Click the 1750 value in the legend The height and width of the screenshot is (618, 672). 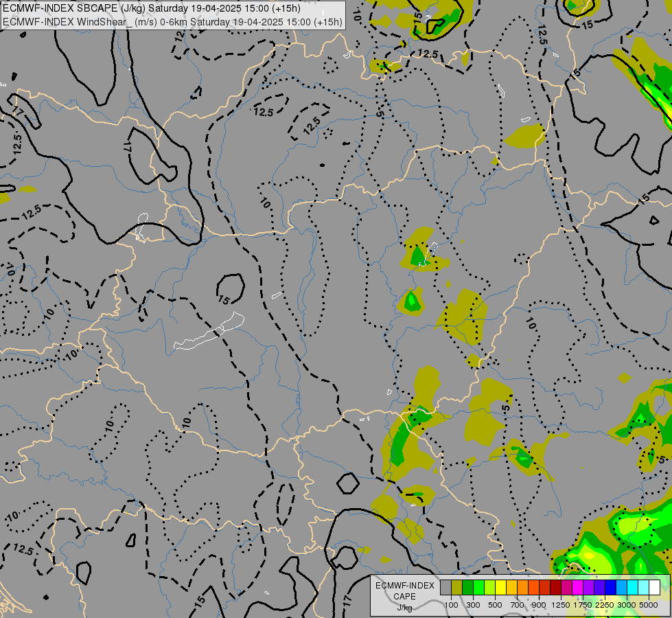[583, 605]
